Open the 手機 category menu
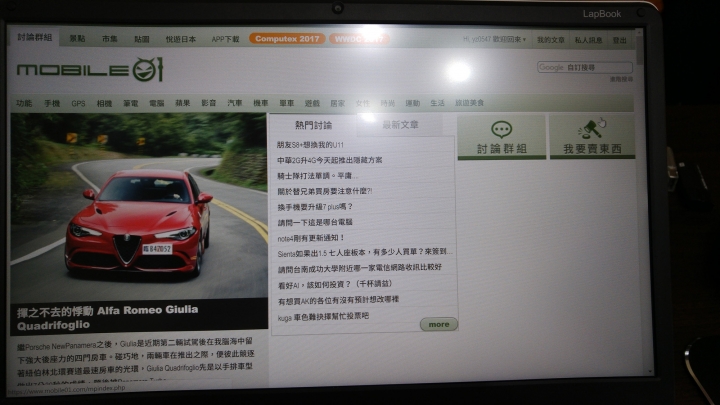This screenshot has width=720, height=405. point(52,103)
